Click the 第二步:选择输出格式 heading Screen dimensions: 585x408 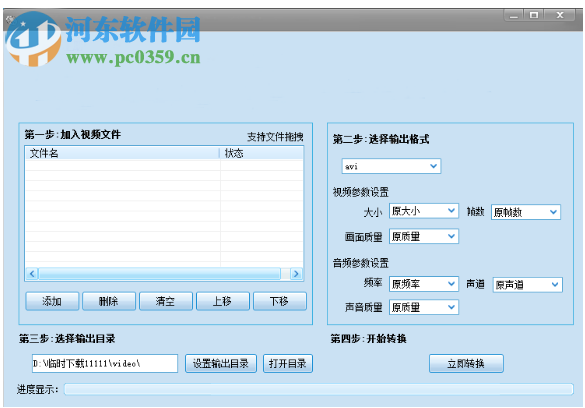click(381, 139)
